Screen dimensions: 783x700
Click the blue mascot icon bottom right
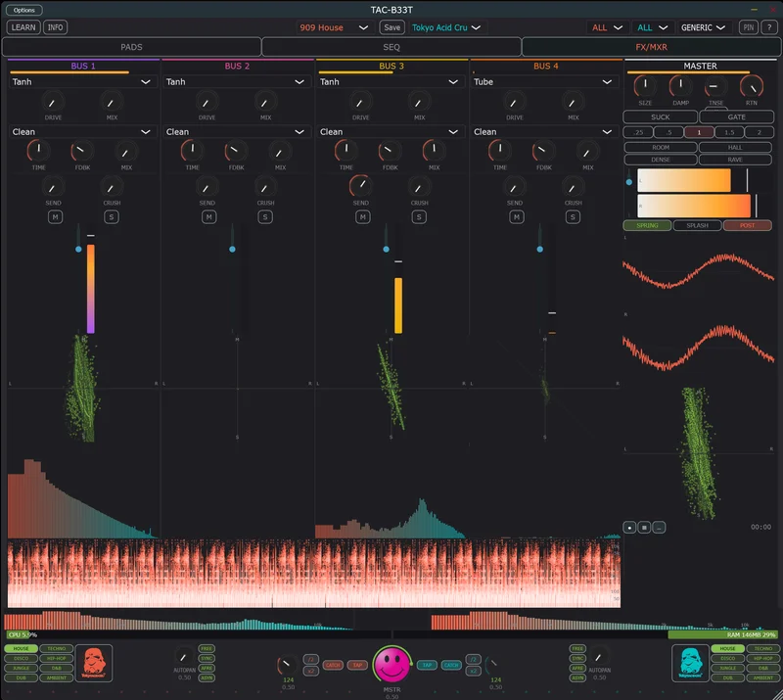pyautogui.click(x=691, y=663)
